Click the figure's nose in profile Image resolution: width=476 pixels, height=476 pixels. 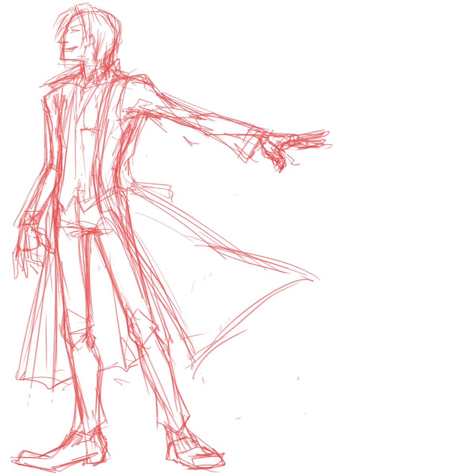59,41
